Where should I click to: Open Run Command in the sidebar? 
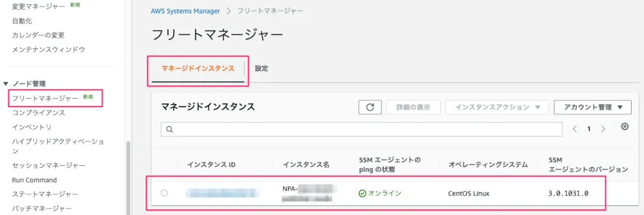point(34,180)
